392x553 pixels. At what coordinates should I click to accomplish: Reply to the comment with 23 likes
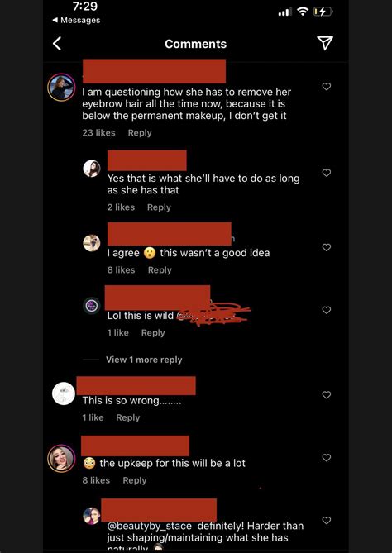(x=140, y=133)
